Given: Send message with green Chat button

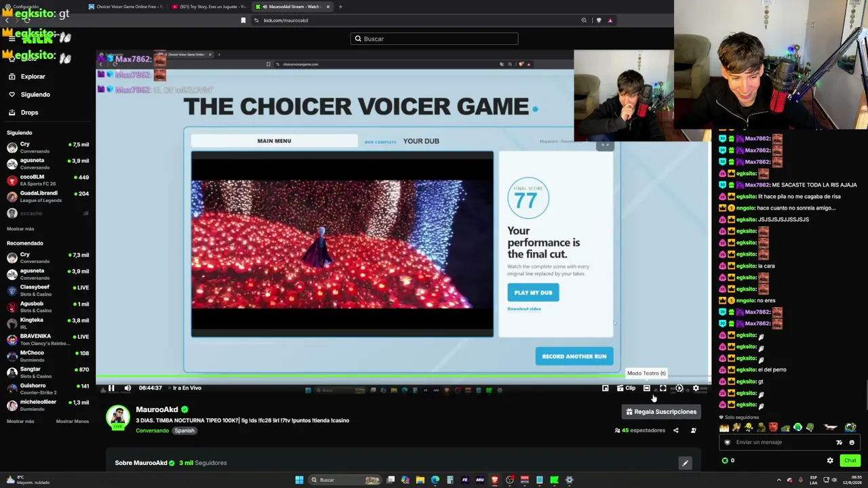Looking at the screenshot, I should (850, 461).
